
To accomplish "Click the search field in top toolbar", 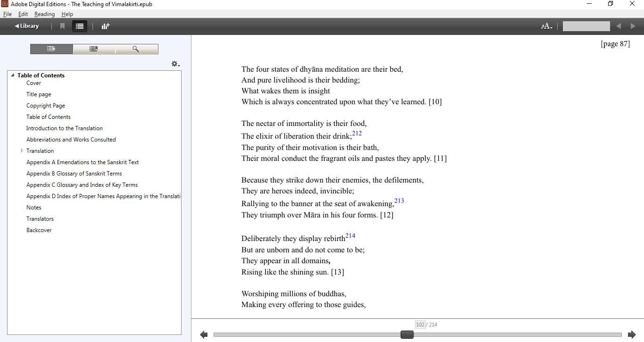I will click(586, 26).
